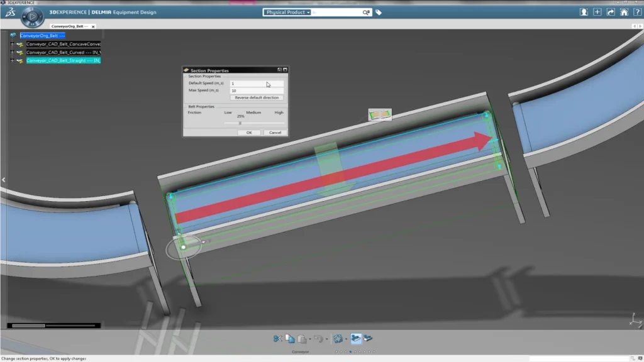This screenshot has height=362, width=644.
Task: Click the Cut scissors icon
Action: coord(277,339)
